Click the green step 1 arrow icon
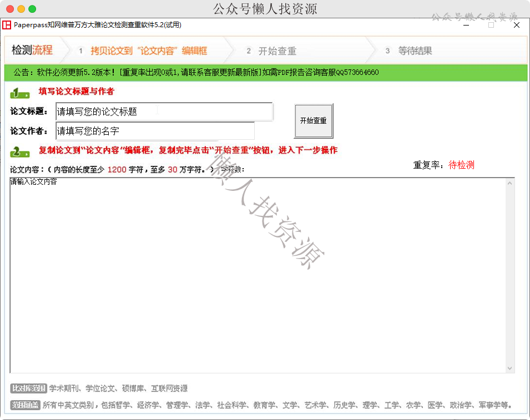 pos(20,93)
